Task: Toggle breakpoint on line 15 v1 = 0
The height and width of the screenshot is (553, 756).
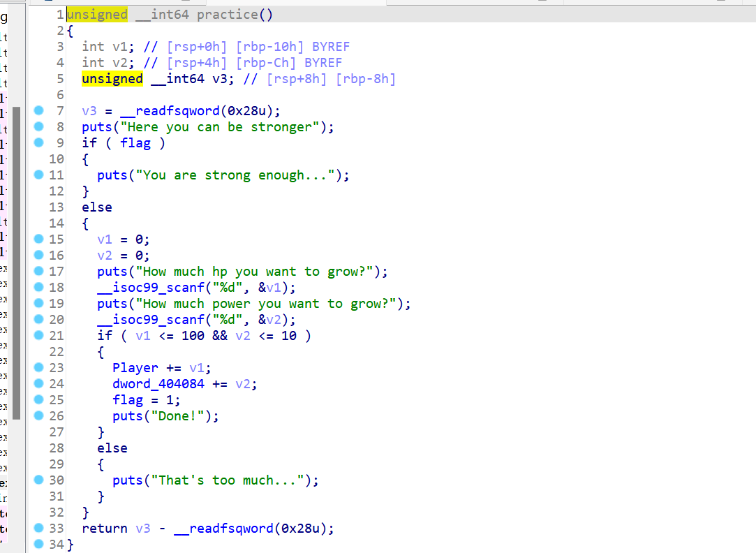Action: pos(38,239)
